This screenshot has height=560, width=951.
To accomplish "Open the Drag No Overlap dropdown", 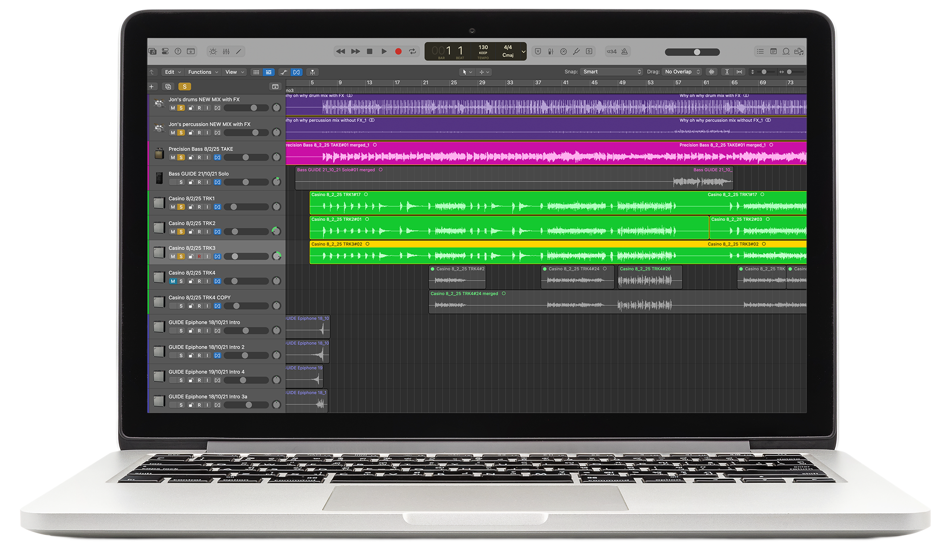I will coord(682,72).
